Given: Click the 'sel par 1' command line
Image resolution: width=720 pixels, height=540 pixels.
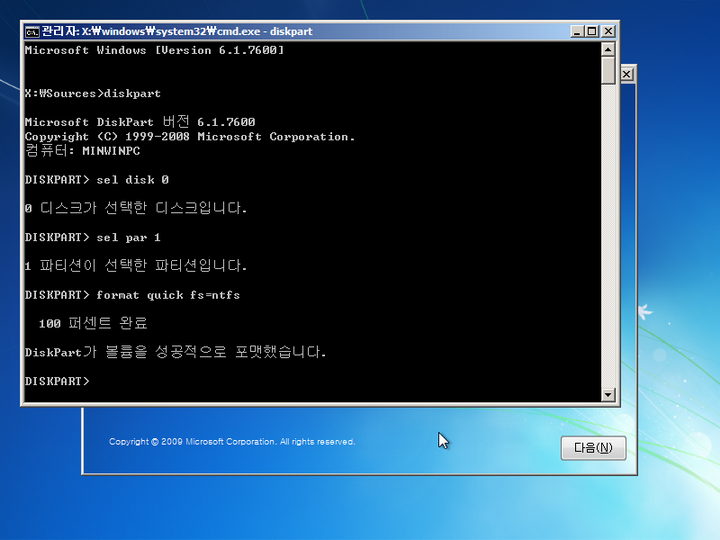Looking at the screenshot, I should (x=93, y=237).
